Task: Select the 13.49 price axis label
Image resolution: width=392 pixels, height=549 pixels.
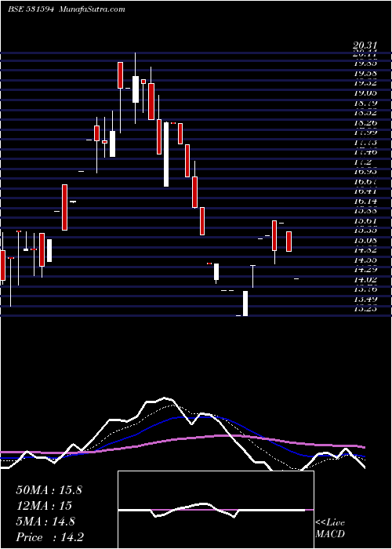Action: [x=365, y=299]
